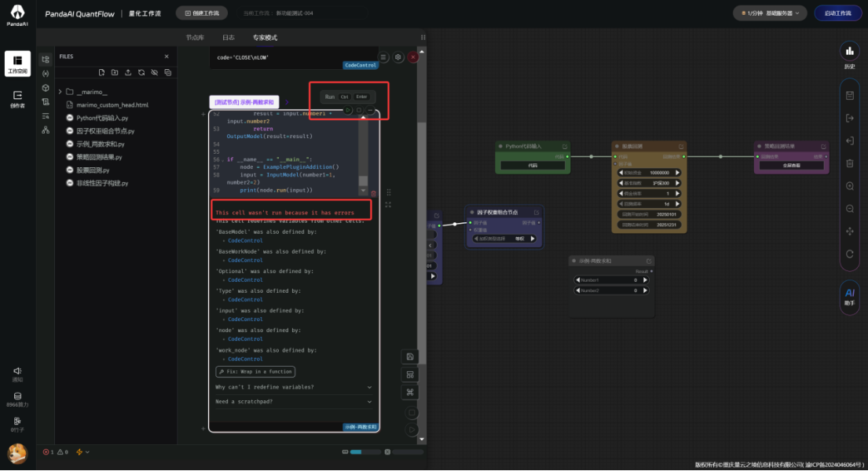This screenshot has height=471, width=868.
Task: Open the variables (x) panel icon
Action: (x=46, y=74)
